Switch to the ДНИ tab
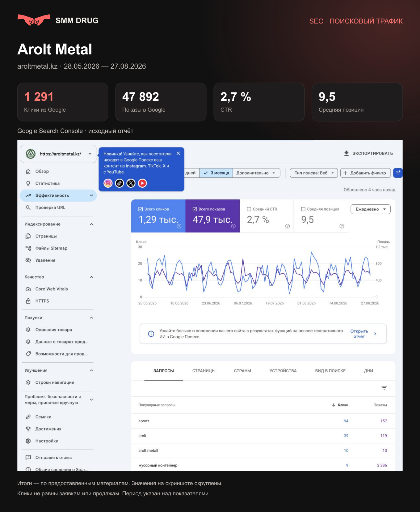The width and height of the screenshot is (420, 512). click(x=368, y=371)
